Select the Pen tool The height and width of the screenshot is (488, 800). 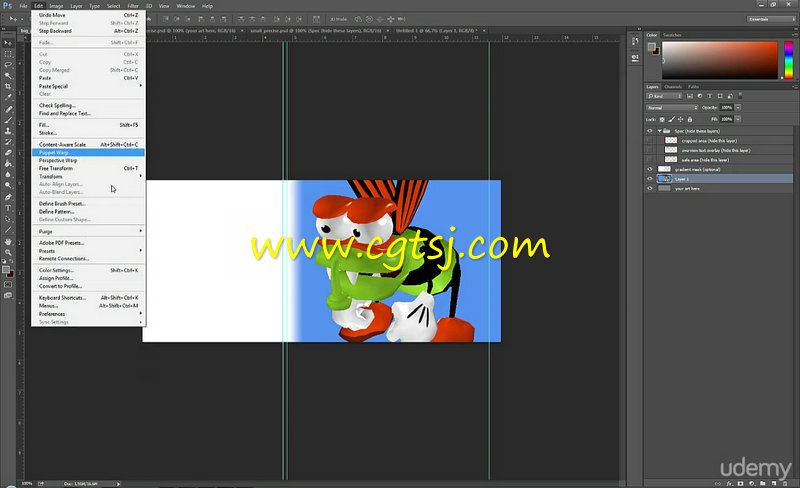(x=8, y=197)
